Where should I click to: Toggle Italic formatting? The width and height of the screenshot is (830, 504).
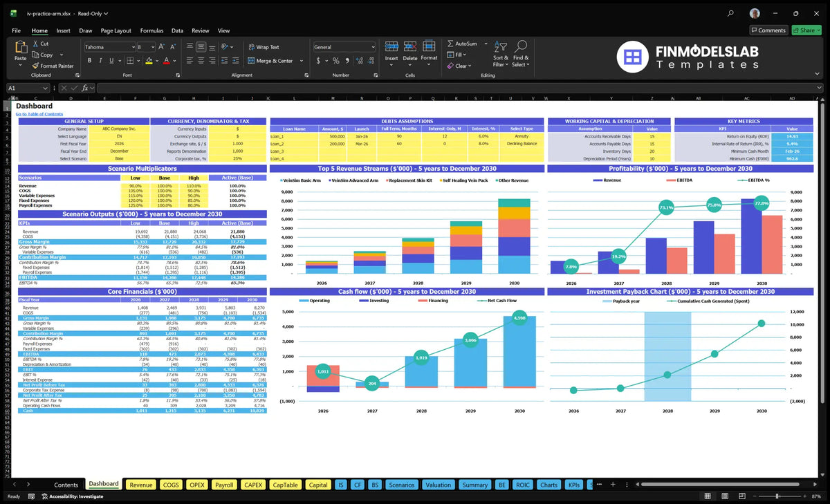99,61
